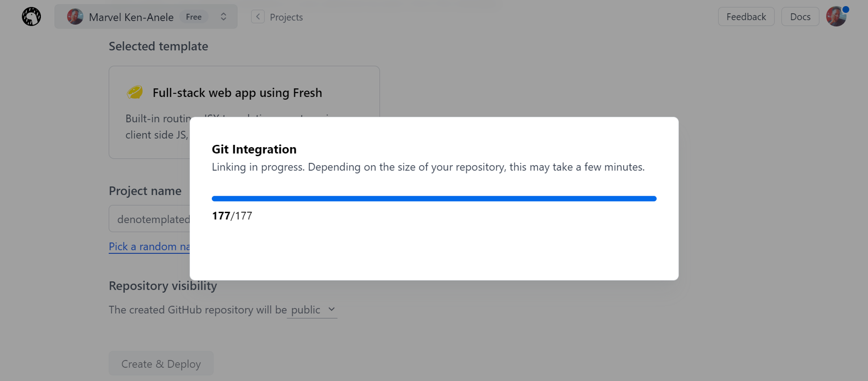Click the Fresh lemon icon
The height and width of the screenshot is (381, 868).
point(135,92)
